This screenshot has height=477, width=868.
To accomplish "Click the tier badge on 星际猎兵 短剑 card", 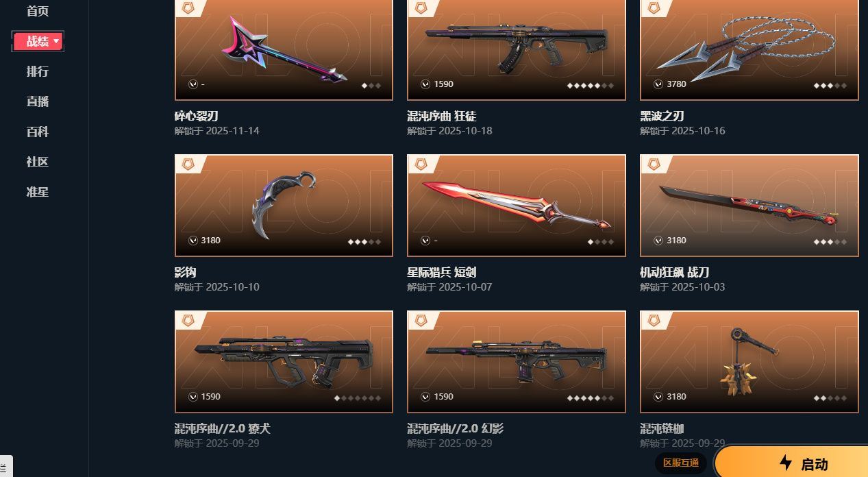I will pos(420,164).
